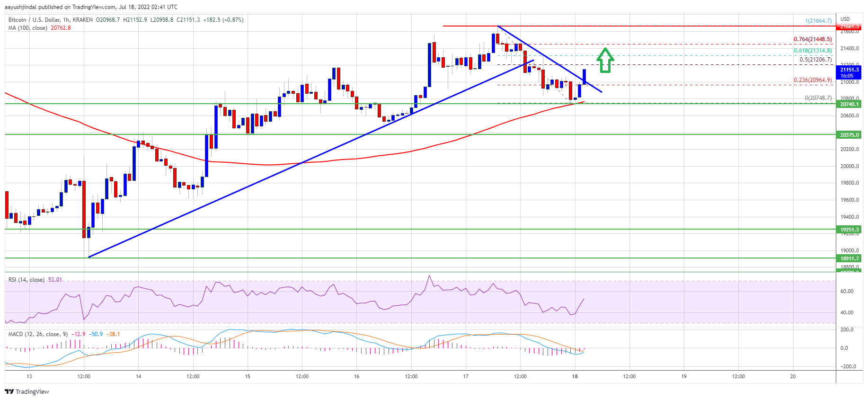Click the RSI axis level 60.00
Image resolution: width=868 pixels, height=400 pixels.
coord(847,291)
